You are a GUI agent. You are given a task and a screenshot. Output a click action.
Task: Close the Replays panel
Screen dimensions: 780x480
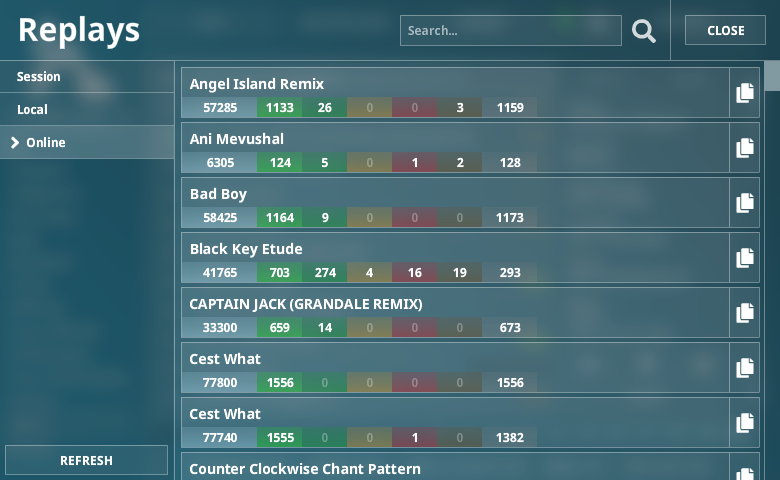[725, 30]
